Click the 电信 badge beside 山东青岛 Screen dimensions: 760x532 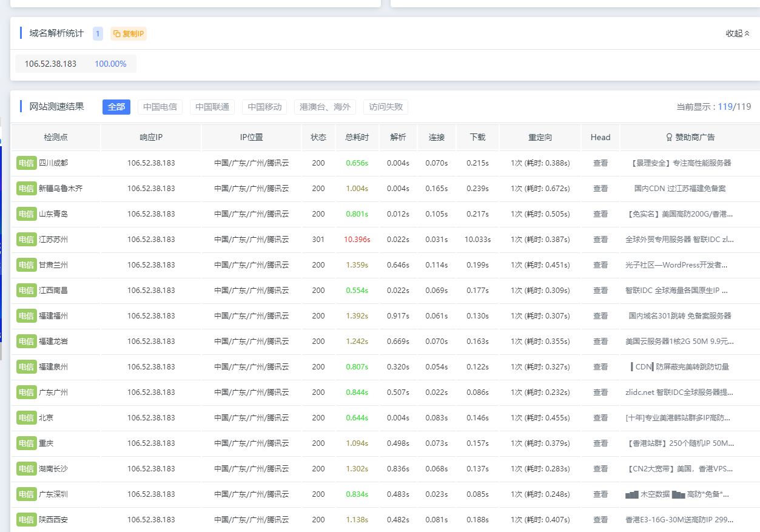click(26, 214)
